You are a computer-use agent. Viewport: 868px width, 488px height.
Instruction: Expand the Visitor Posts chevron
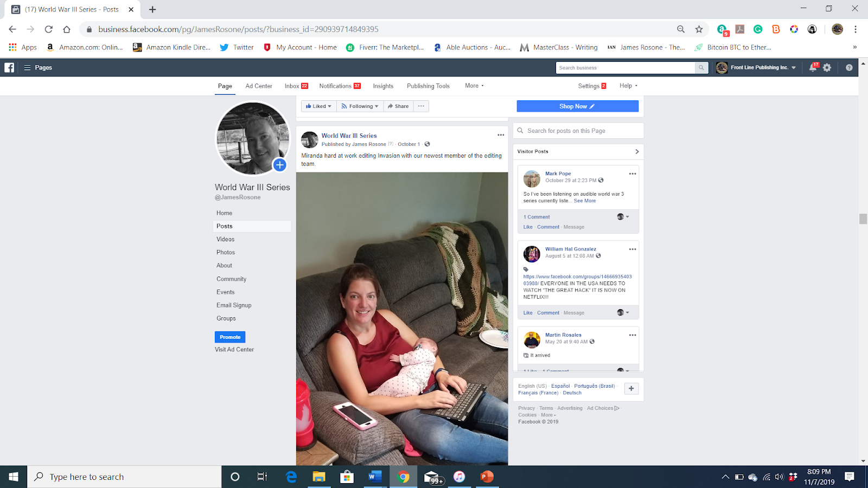click(637, 151)
